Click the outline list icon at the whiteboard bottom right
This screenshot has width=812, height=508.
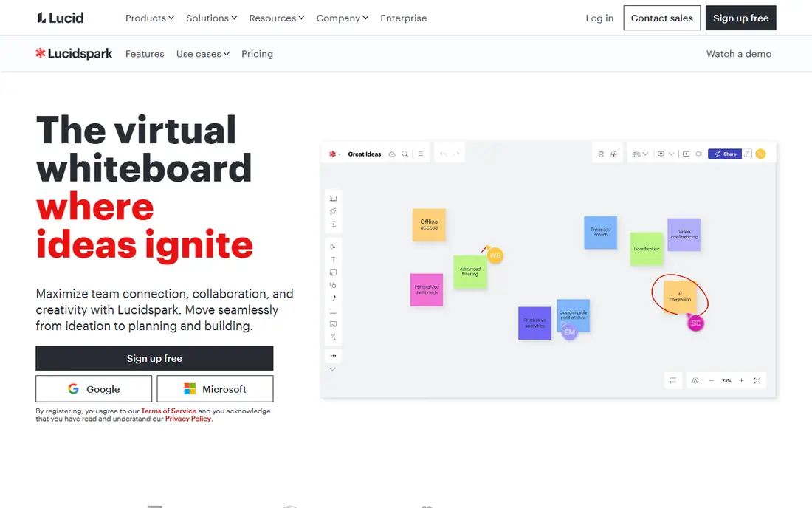(x=672, y=380)
